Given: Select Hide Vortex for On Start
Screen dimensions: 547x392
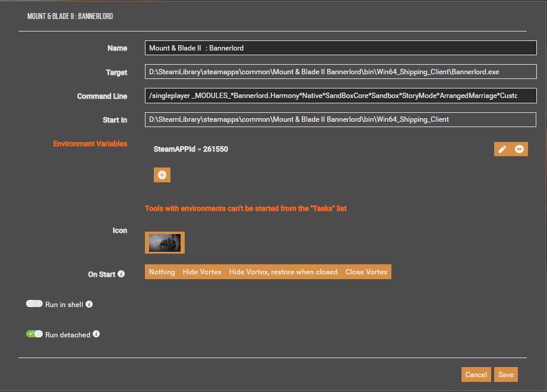Looking at the screenshot, I should pyautogui.click(x=202, y=272).
